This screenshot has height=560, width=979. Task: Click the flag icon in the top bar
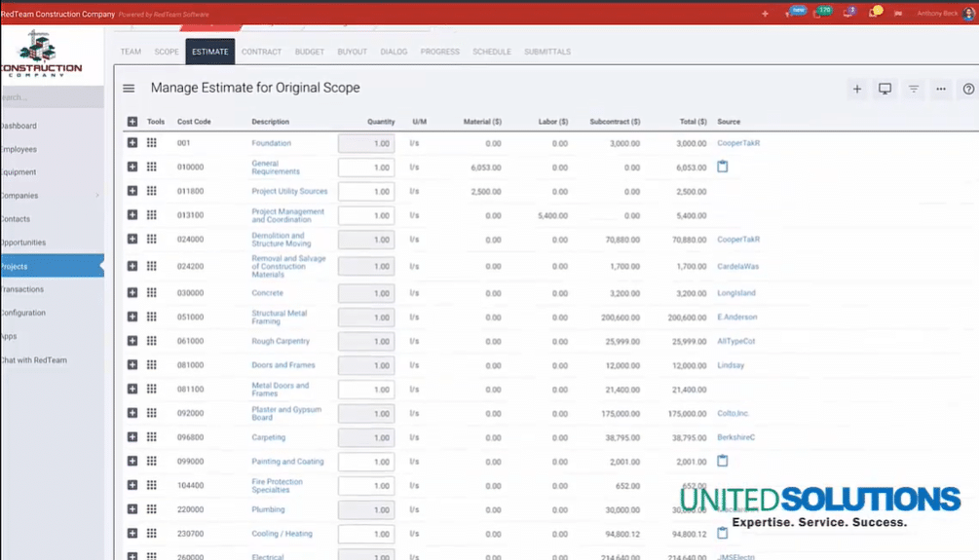tap(898, 14)
